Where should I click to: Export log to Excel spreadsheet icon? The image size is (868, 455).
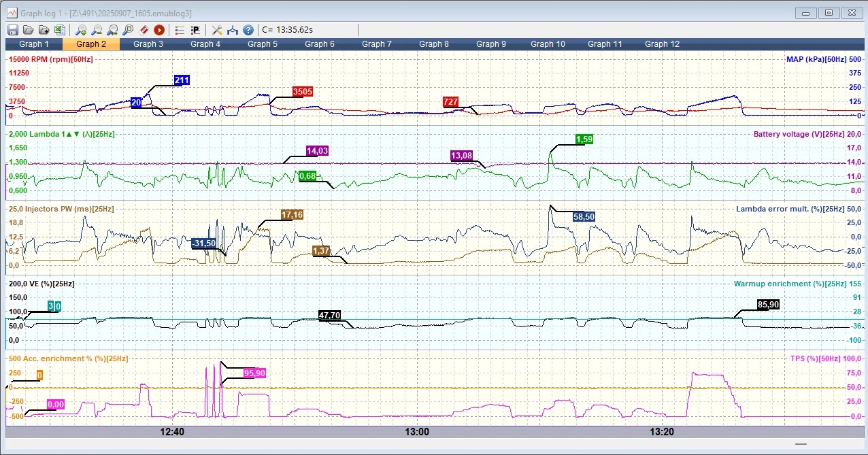[x=59, y=30]
